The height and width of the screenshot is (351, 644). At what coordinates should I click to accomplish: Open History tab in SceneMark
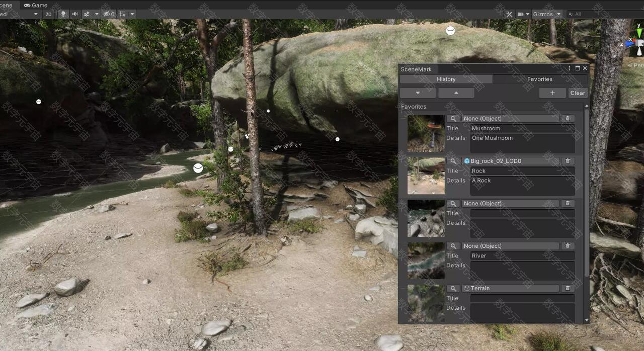446,79
